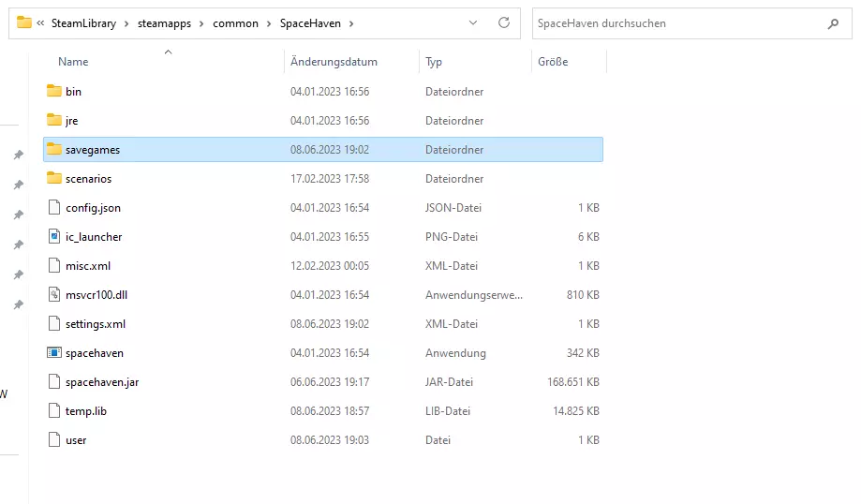Viewport: 861px width, 504px height.
Task: Show hidden breadcrumb path via double chevron
Action: pyautogui.click(x=40, y=23)
